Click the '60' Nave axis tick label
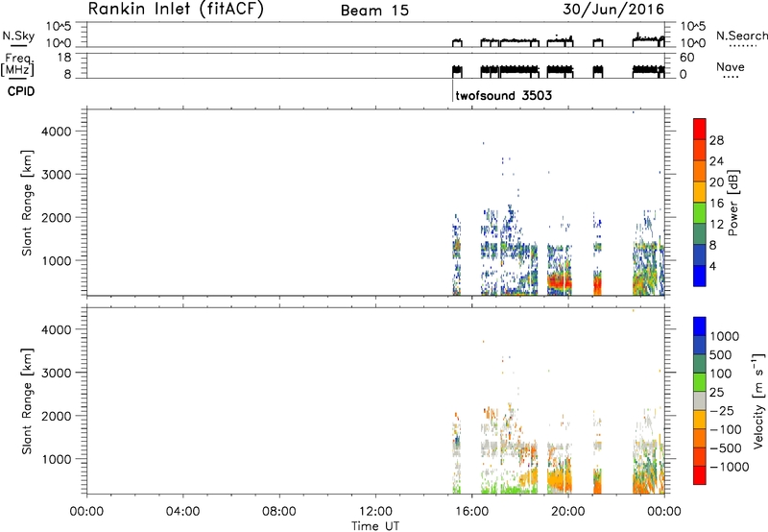Screen dimensions: 768x532 (x=687, y=58)
